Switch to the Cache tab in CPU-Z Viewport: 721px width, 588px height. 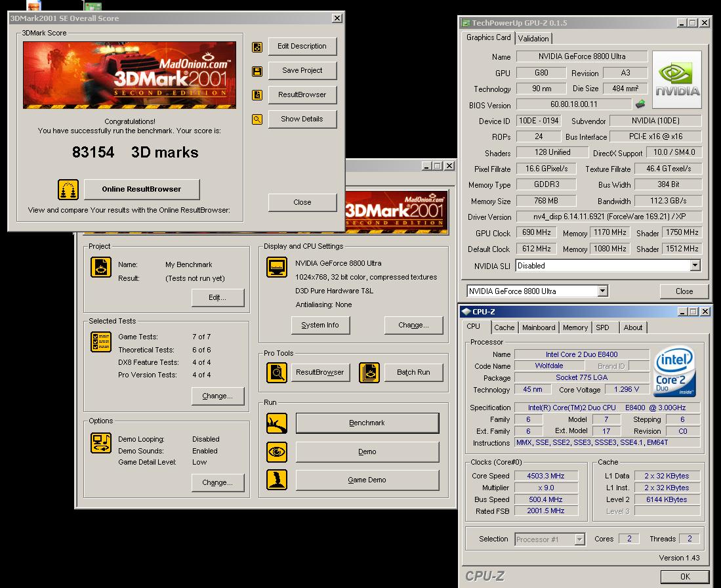(x=504, y=327)
